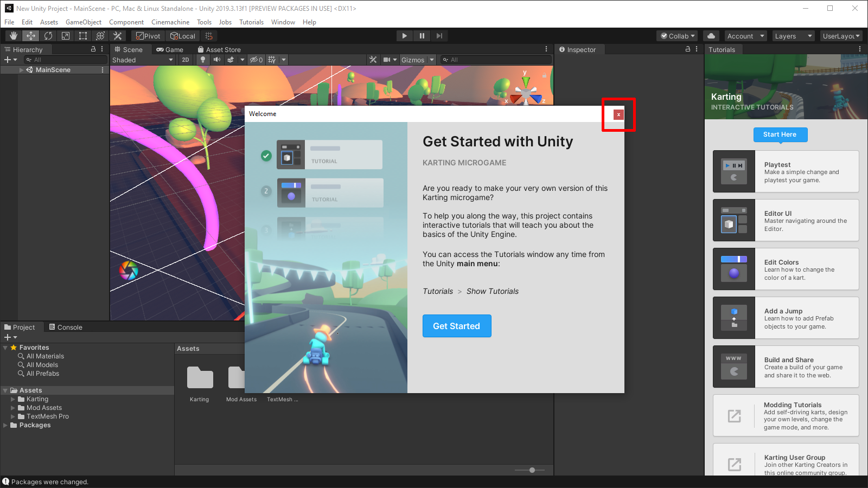Select the Hand tool in the toolbar
This screenshot has height=488, width=868.
(13, 35)
